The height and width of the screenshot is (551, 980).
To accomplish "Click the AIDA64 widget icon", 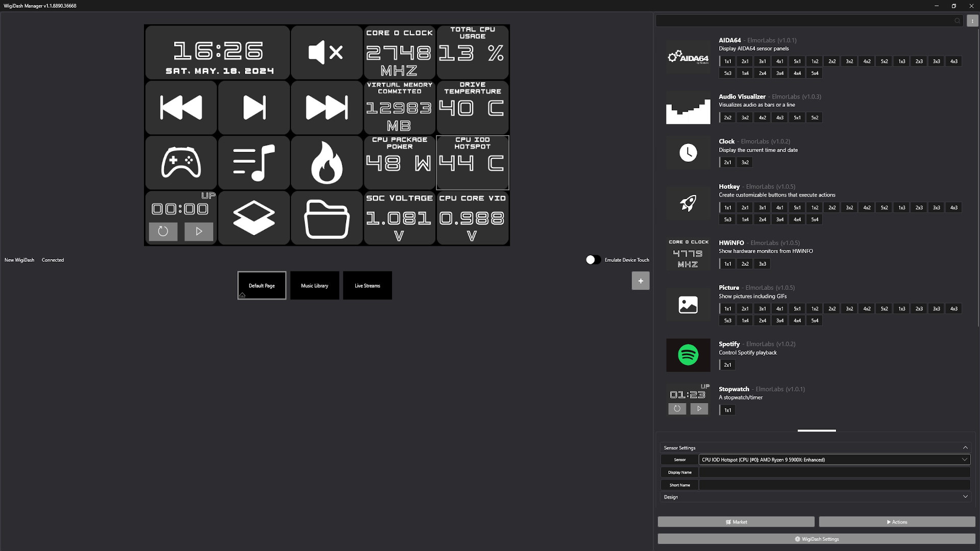I will coord(688,57).
